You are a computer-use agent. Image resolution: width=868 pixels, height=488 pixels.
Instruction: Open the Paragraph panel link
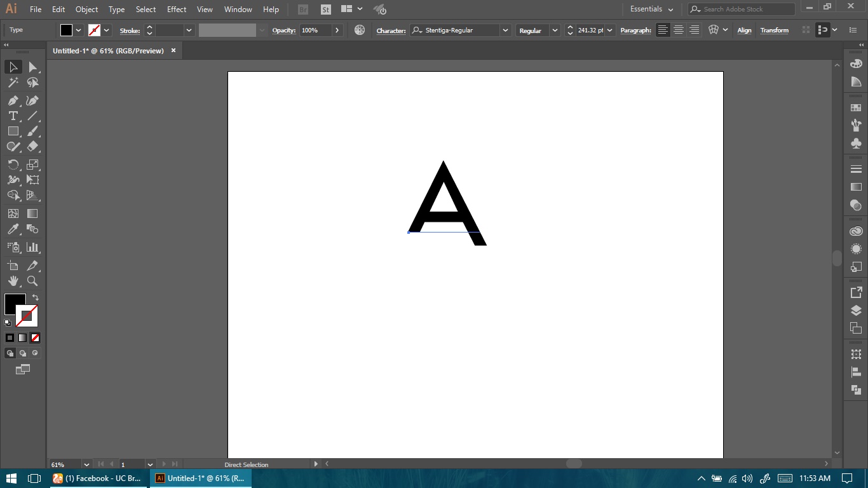pos(635,30)
